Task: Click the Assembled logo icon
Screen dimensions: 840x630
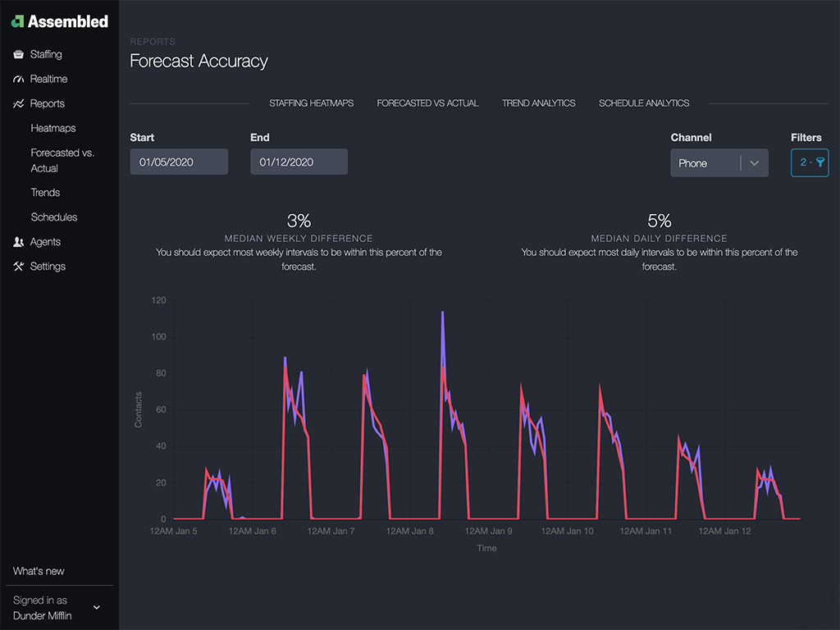Action: coord(17,21)
